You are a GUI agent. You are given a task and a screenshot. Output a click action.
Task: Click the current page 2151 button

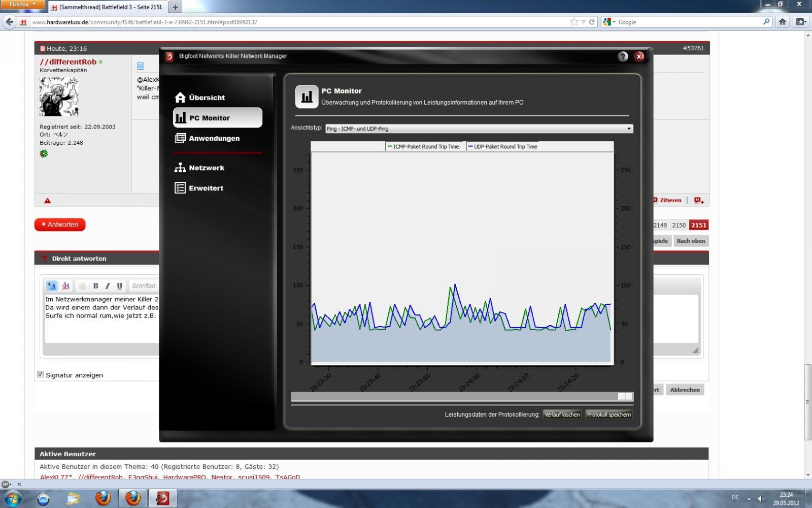[x=698, y=225]
